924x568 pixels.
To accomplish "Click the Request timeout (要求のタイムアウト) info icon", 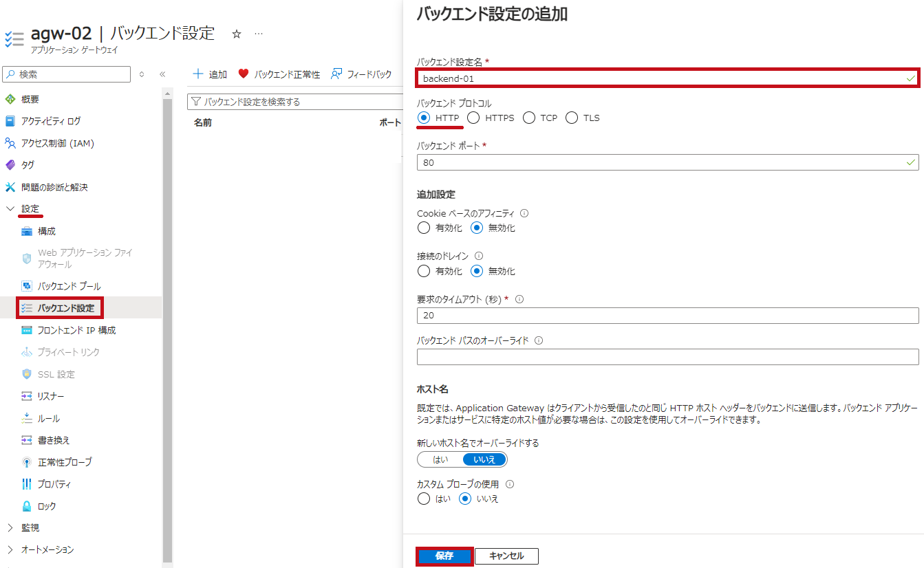I will (519, 299).
